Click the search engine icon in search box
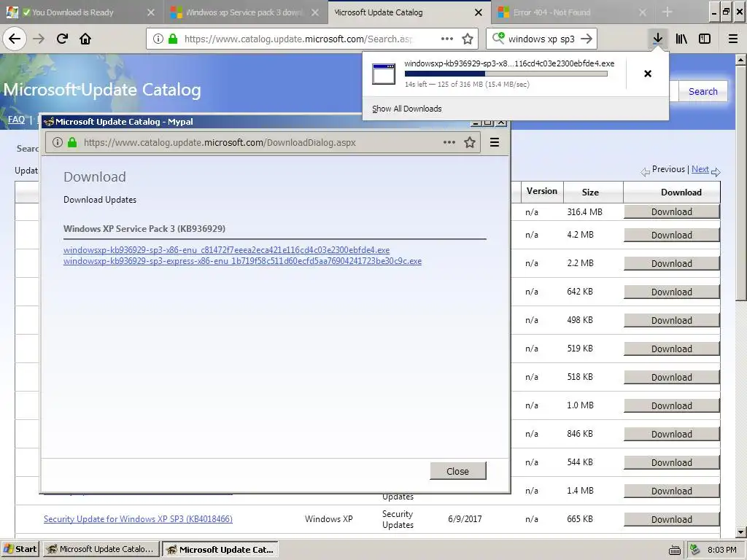The image size is (747, 560). 498,38
